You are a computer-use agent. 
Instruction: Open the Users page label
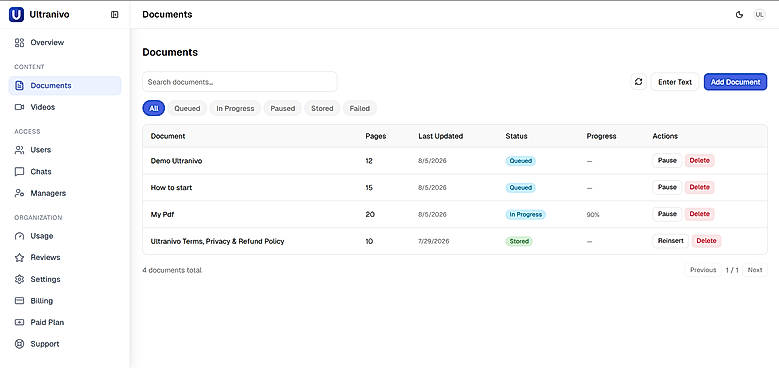pos(41,149)
